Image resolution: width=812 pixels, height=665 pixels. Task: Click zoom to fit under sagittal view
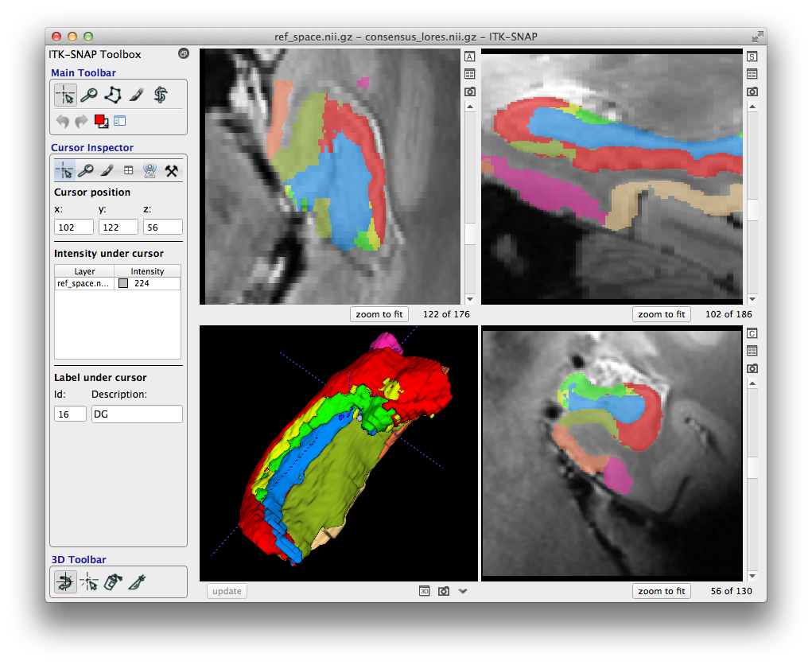tap(662, 314)
